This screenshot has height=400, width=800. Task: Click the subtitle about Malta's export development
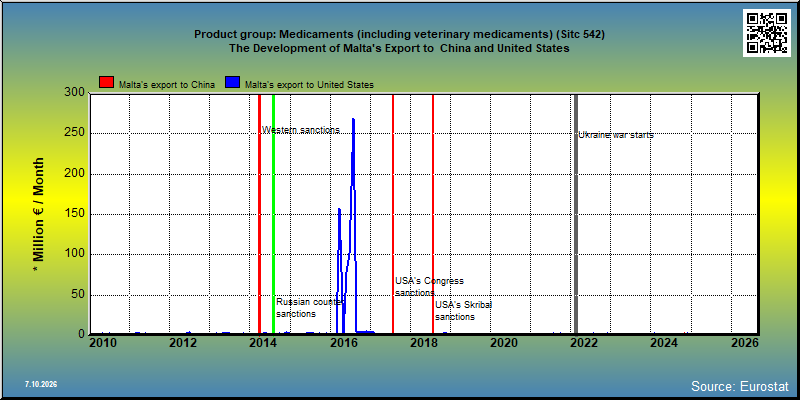(399, 48)
